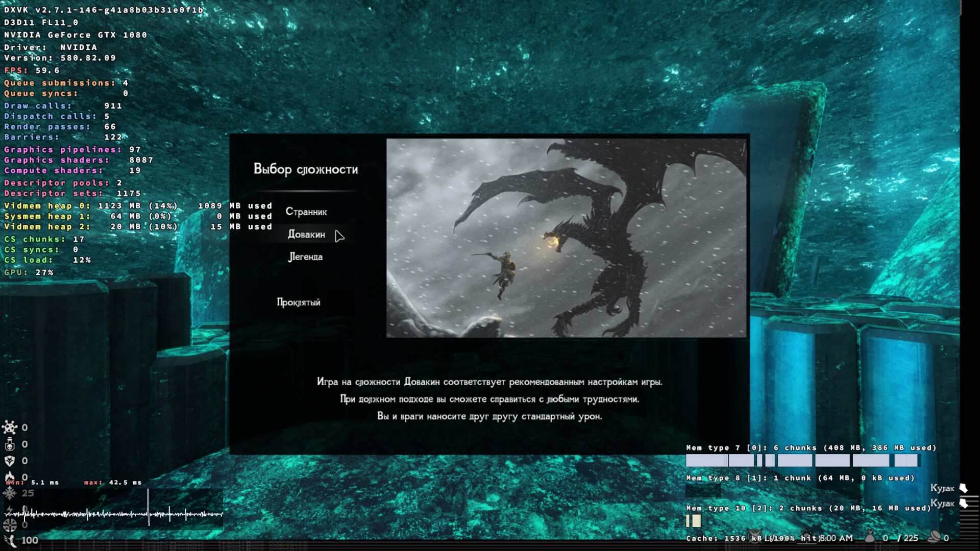
Task: Click the frost resistance snowflake icon
Action: click(x=10, y=493)
